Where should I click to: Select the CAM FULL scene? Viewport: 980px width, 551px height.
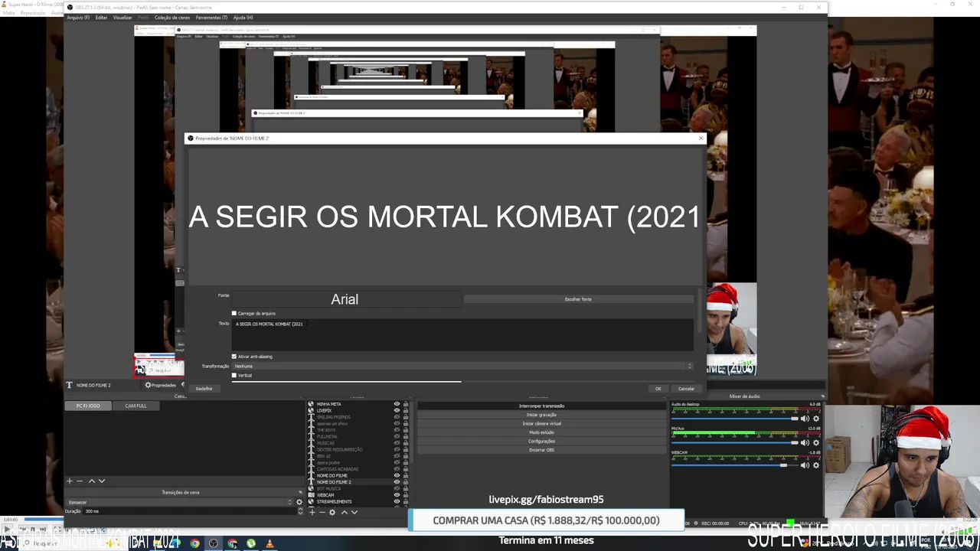(136, 406)
